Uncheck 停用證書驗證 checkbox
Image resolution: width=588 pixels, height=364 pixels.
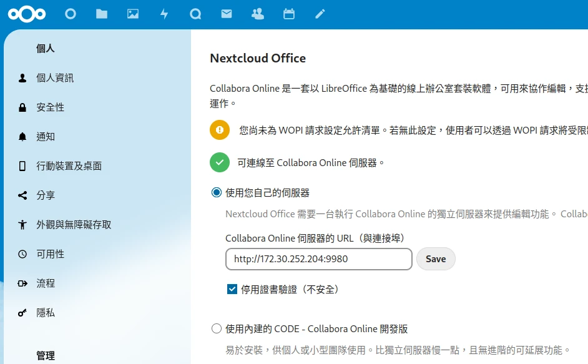[232, 289]
